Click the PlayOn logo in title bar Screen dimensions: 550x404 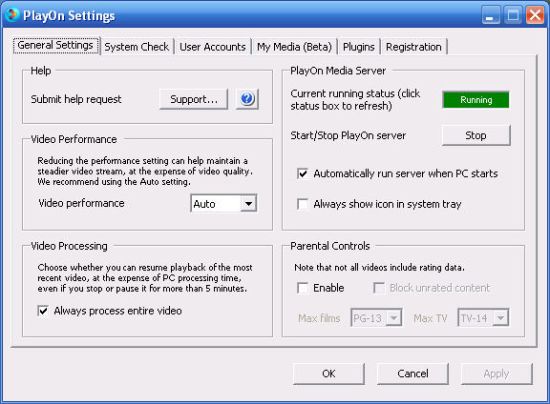pos(12,15)
